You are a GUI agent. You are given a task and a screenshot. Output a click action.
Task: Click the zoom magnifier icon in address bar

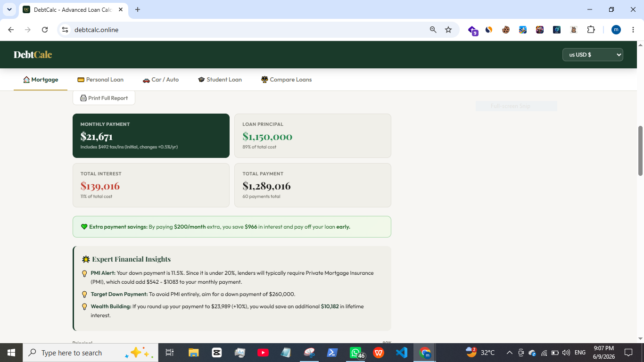pos(433,30)
